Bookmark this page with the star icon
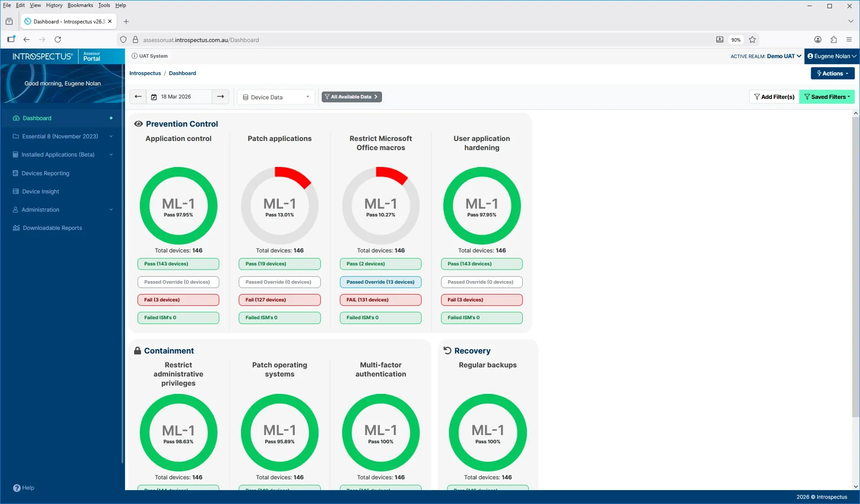 coord(752,40)
